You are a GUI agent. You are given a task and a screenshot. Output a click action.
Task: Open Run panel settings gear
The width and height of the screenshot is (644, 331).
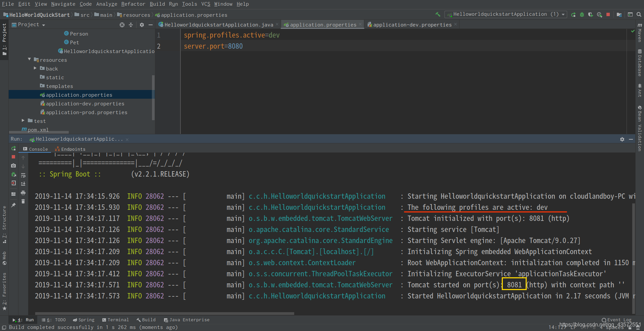(x=622, y=139)
